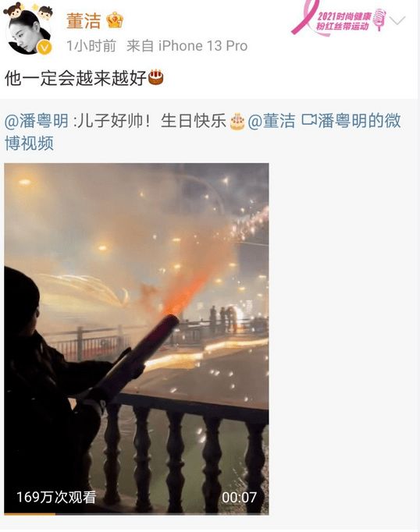Open the @董洁 mention in the repost
This screenshot has height=532, width=420.
click(272, 121)
